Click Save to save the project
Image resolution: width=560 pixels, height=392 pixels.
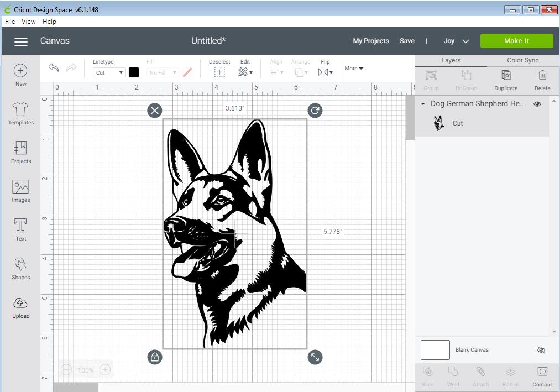407,40
